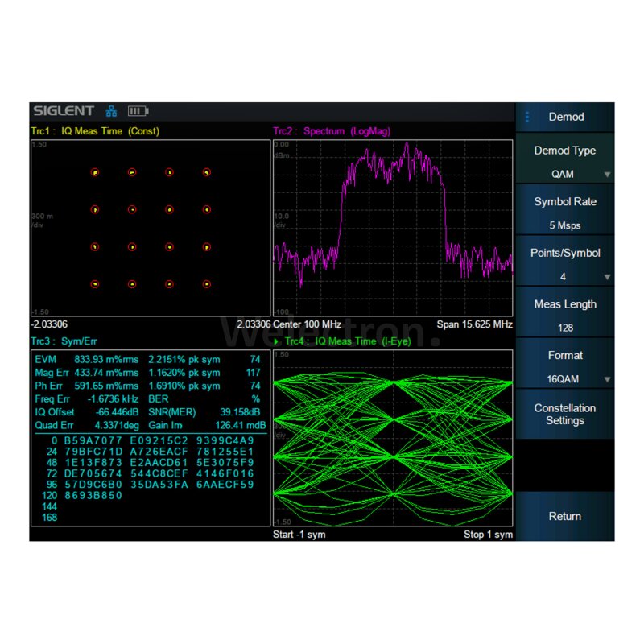Select Symbol Rate to edit 5 Msps
Screen dimensions: 644x644
(x=564, y=213)
